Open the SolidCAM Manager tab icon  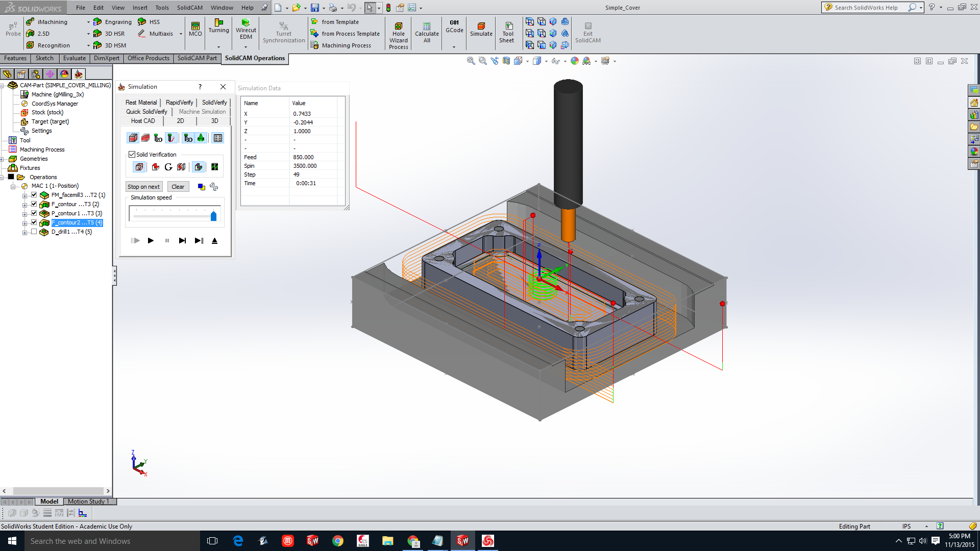pyautogui.click(x=78, y=74)
